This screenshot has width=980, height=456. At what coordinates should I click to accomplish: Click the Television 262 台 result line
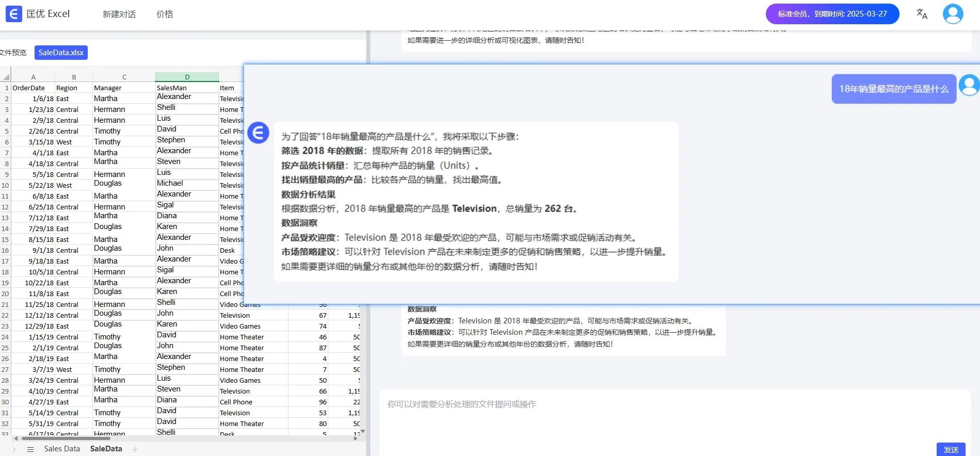tap(429, 208)
